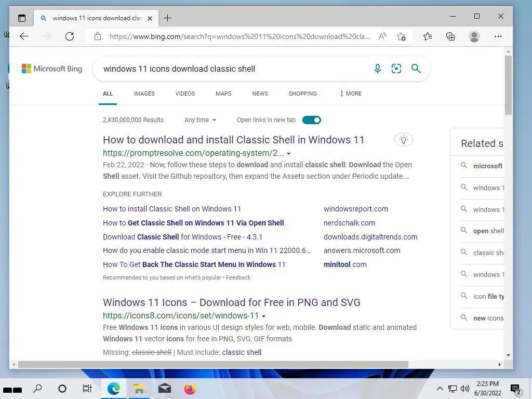Click the windowsreport.com link
The width and height of the screenshot is (532, 399).
[355, 209]
